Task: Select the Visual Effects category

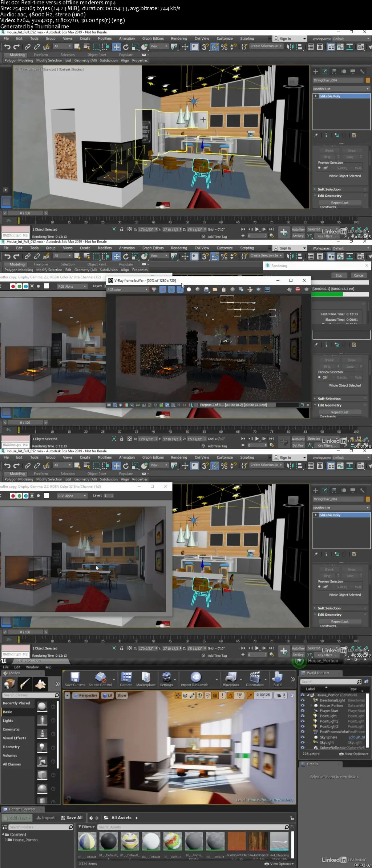Action: pyautogui.click(x=15, y=738)
